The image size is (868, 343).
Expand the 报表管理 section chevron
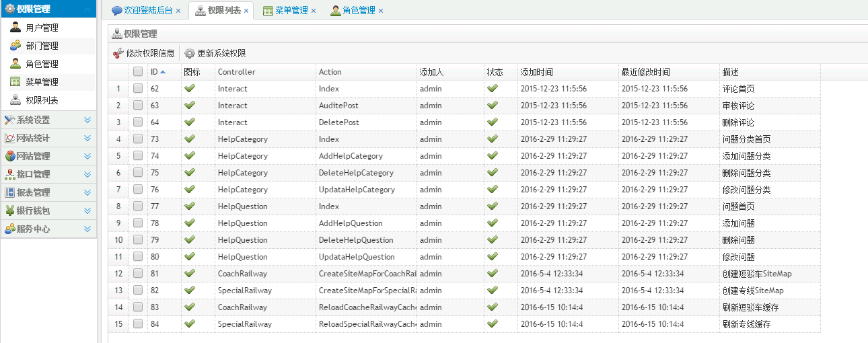click(x=87, y=192)
